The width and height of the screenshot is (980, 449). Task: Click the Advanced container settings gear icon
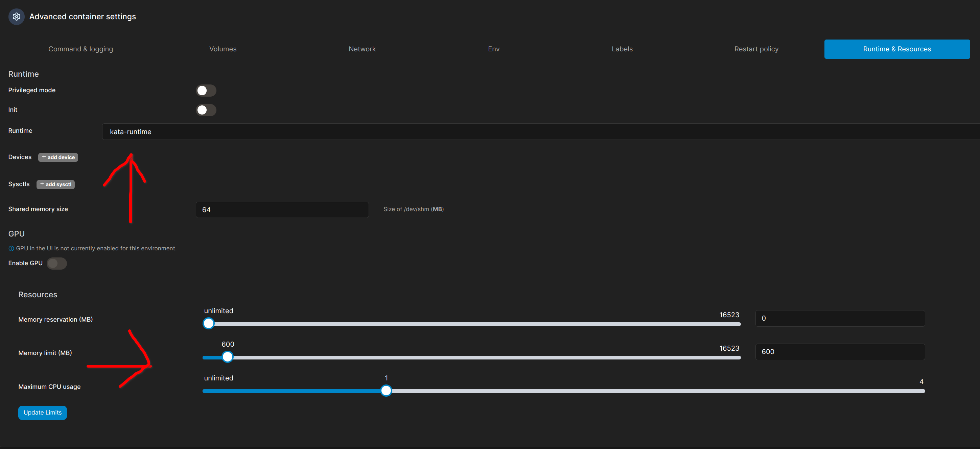[x=16, y=17]
